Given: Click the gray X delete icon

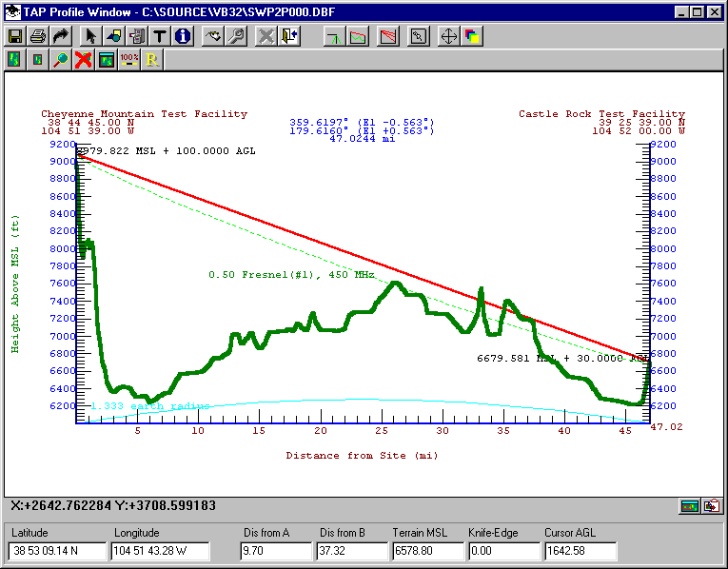Looking at the screenshot, I should click(266, 36).
